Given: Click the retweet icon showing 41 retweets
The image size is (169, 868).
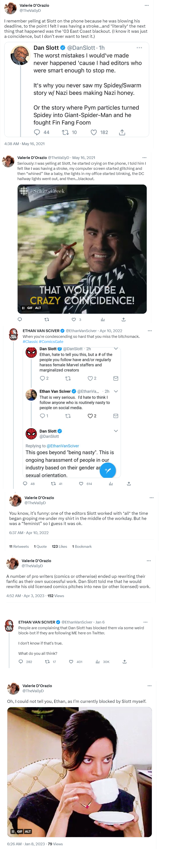Looking at the screenshot, I should [x=53, y=484].
